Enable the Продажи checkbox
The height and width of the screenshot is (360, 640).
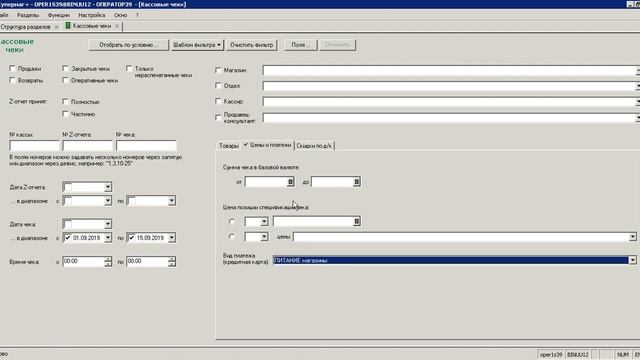pyautogui.click(x=12, y=69)
